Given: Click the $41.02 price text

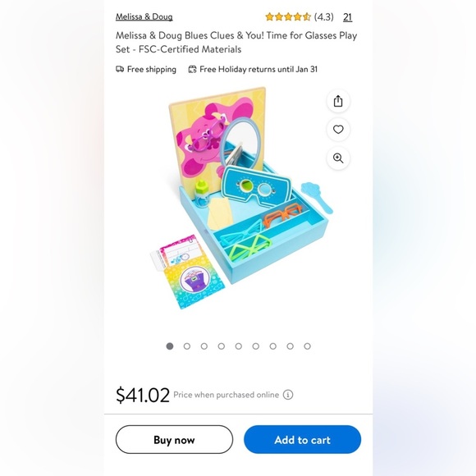Looking at the screenshot, I should pos(143,395).
